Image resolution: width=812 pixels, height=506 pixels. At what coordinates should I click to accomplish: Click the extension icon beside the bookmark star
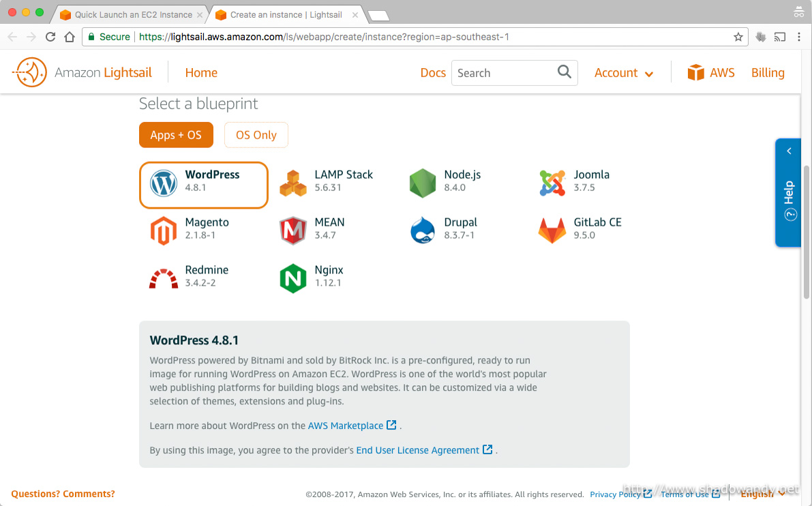coord(761,37)
